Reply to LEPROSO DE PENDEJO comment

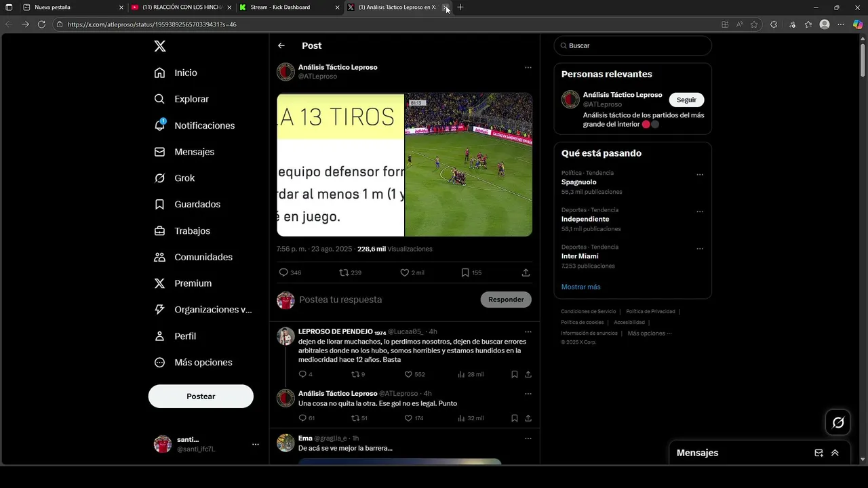[305, 374]
